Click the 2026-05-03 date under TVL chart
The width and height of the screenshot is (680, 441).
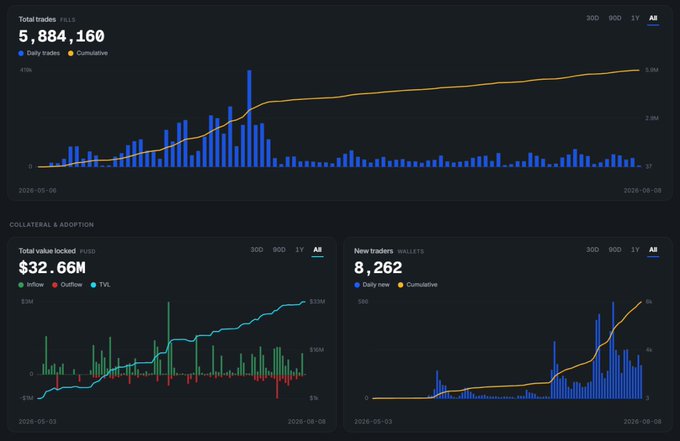click(37, 421)
